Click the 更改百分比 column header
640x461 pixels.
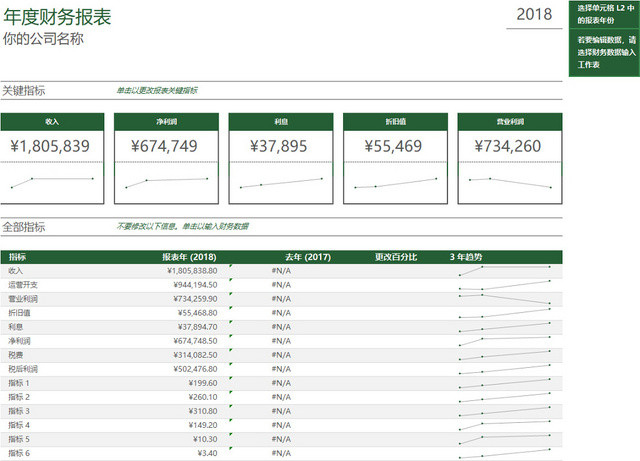tap(396, 257)
